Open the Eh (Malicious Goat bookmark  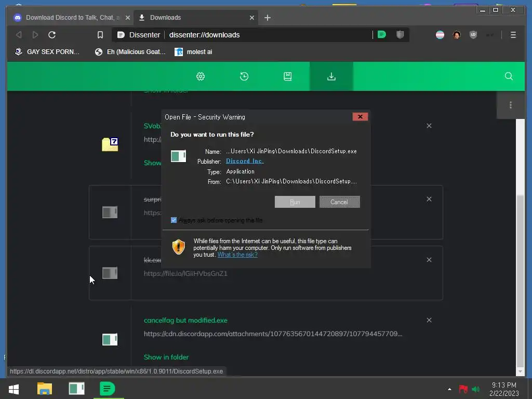[130, 52]
